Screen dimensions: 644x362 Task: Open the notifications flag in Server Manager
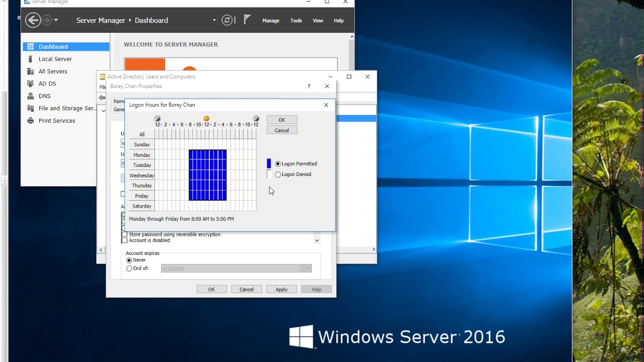pos(247,20)
